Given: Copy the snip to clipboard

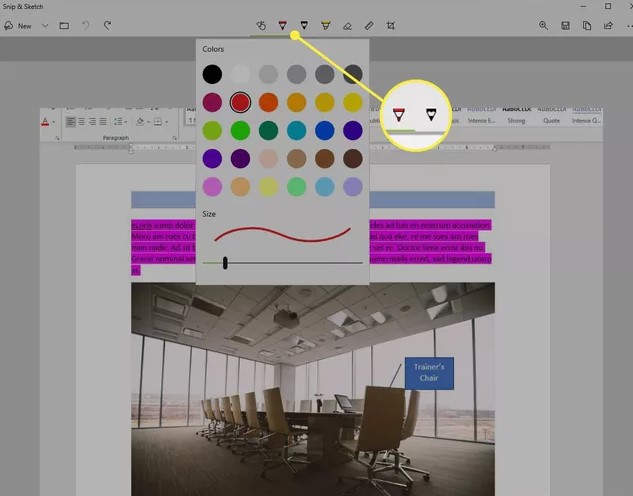Looking at the screenshot, I should point(587,26).
